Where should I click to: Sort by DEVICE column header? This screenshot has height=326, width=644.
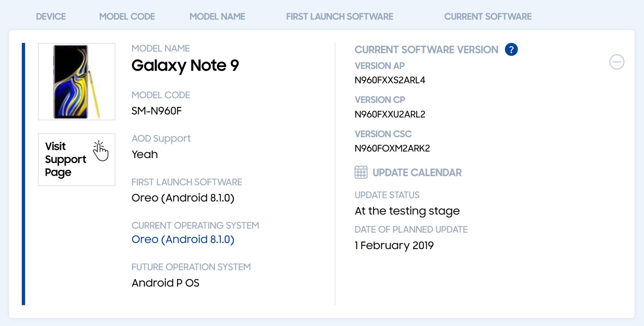(x=51, y=16)
